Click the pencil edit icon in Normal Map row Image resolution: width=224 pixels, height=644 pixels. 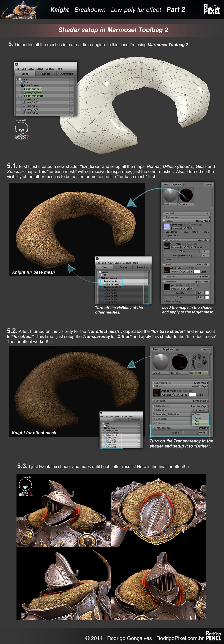point(184,228)
